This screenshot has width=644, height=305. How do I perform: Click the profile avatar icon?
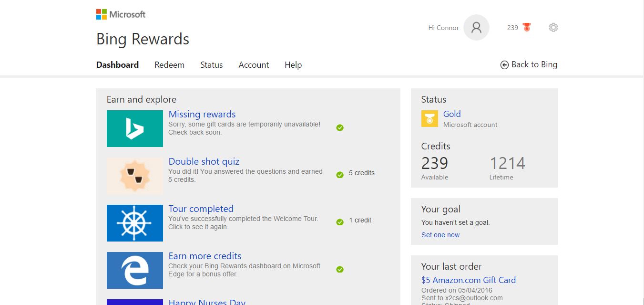pos(476,27)
